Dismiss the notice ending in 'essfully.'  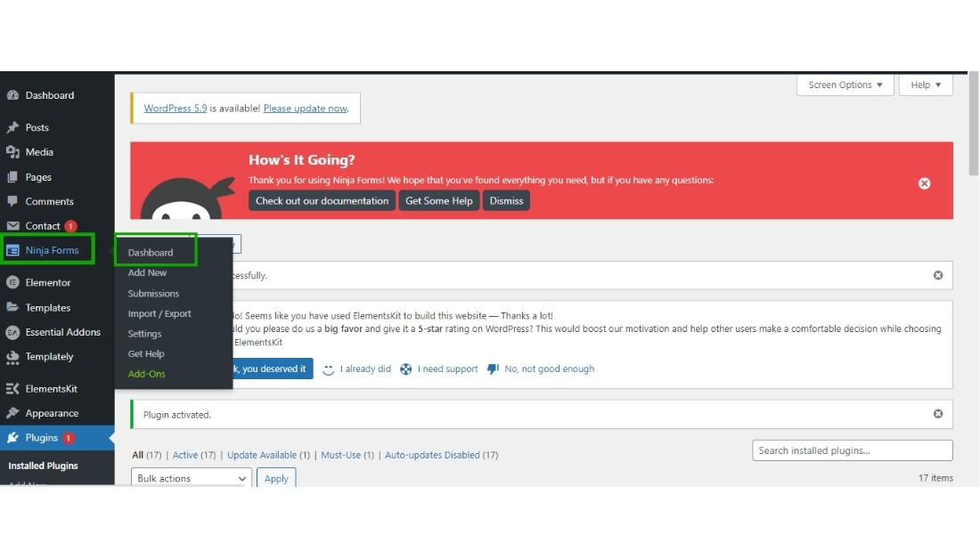[938, 275]
